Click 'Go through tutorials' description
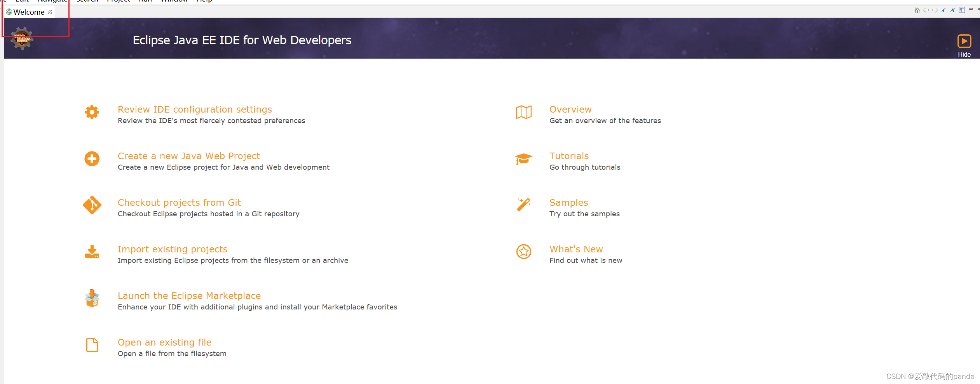This screenshot has width=980, height=384. 585,167
